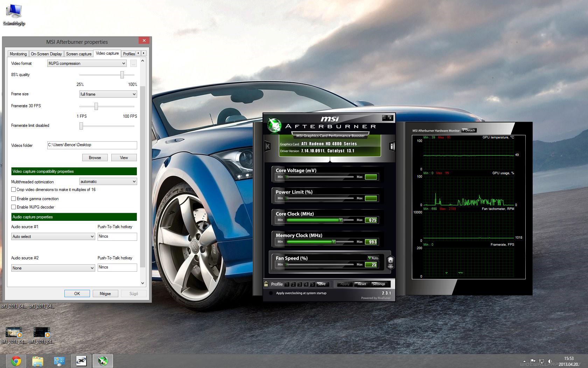This screenshot has width=588, height=368.
Task: Open the Számítógép desktop icon
Action: [x=14, y=15]
